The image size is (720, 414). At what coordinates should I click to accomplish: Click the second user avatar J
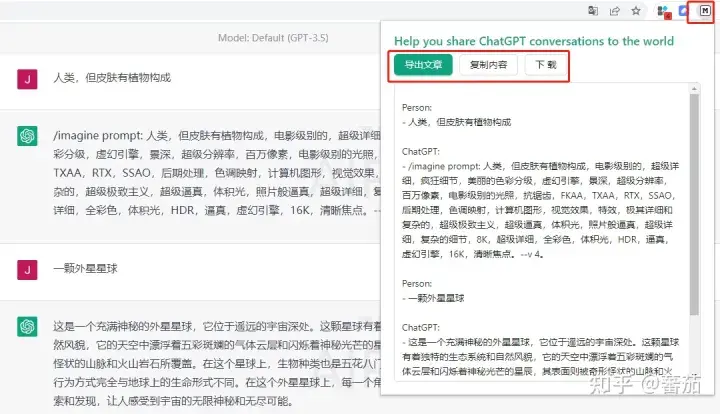[27, 269]
